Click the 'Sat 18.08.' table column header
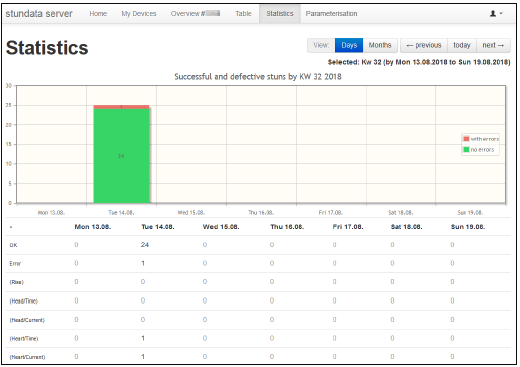520x367 pixels. (x=406, y=227)
